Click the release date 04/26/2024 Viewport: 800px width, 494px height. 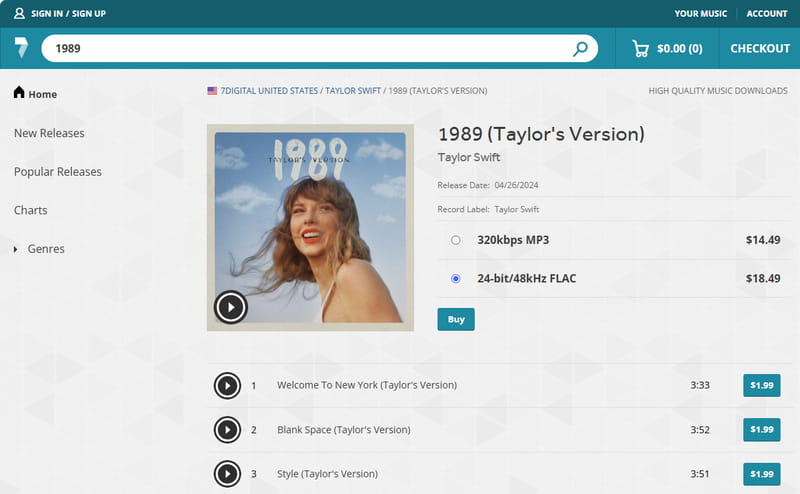pyautogui.click(x=516, y=185)
